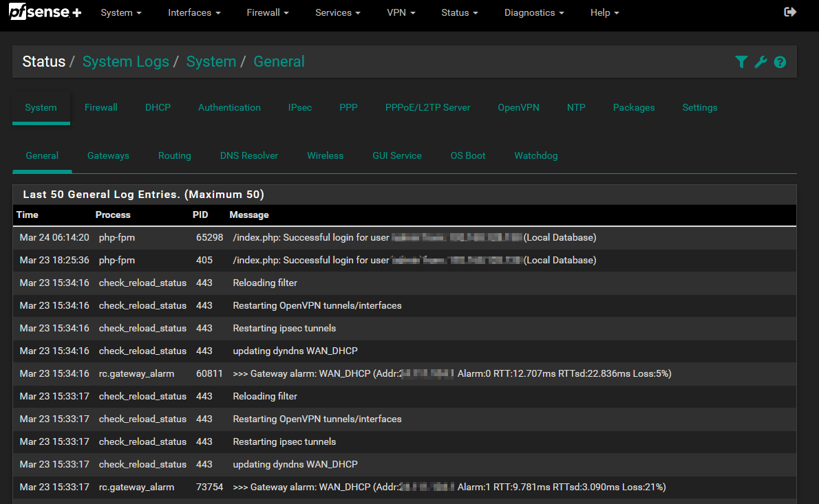Click Gateway alarm message with Loss:21%
The height and width of the screenshot is (504, 819).
coord(449,487)
